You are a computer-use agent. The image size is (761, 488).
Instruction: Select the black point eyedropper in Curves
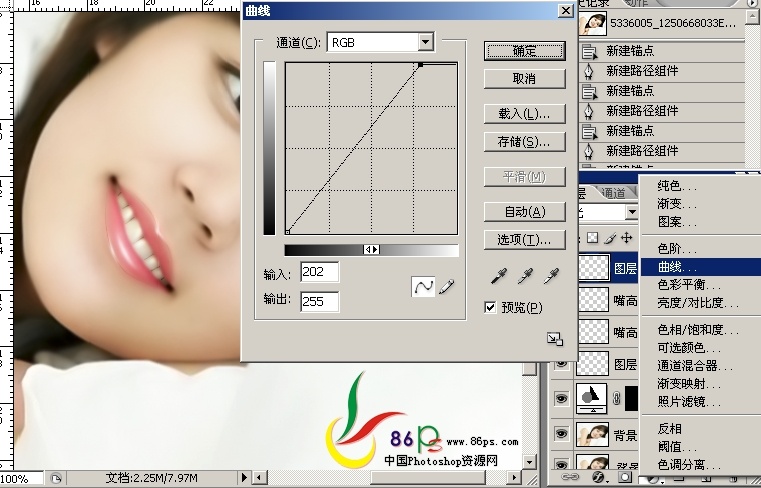[x=499, y=275]
